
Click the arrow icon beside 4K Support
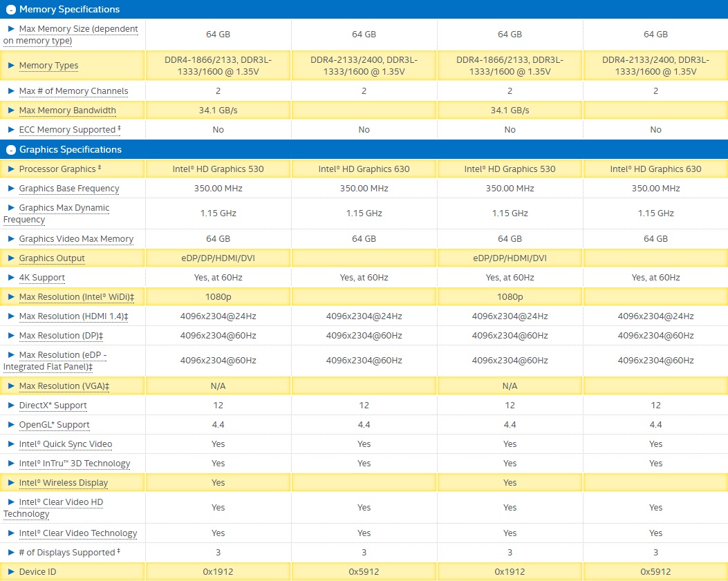tap(11, 278)
